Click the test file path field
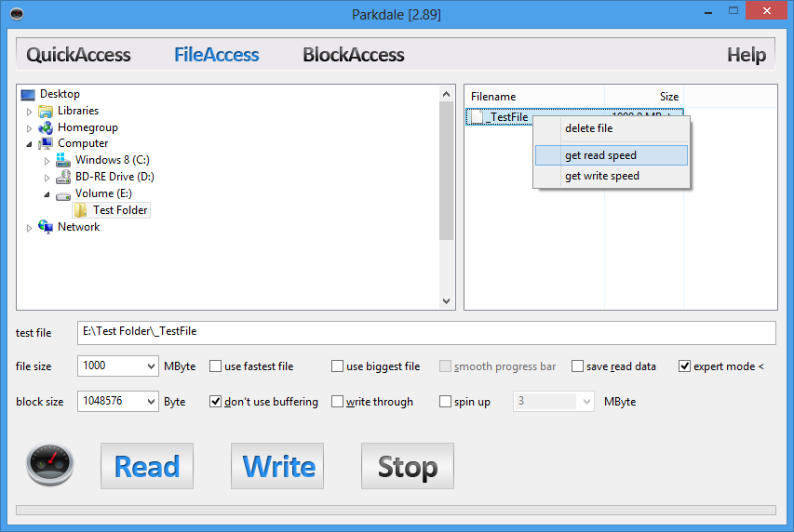Screen dimensions: 794x532 click(x=426, y=333)
